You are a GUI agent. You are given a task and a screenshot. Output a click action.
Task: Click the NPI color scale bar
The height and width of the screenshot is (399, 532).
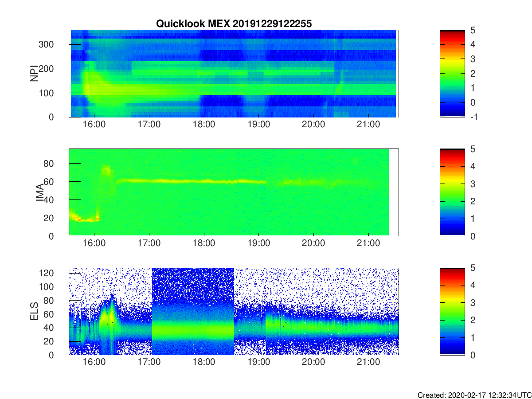(x=452, y=74)
